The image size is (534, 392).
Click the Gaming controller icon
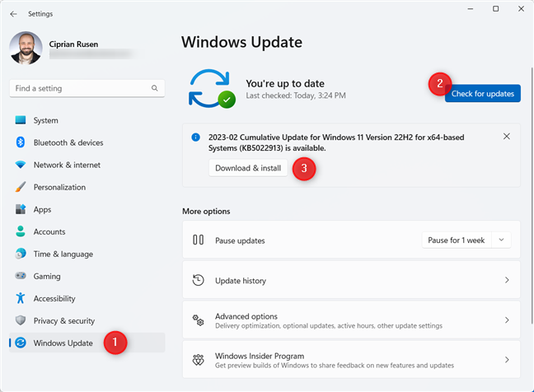pos(21,276)
